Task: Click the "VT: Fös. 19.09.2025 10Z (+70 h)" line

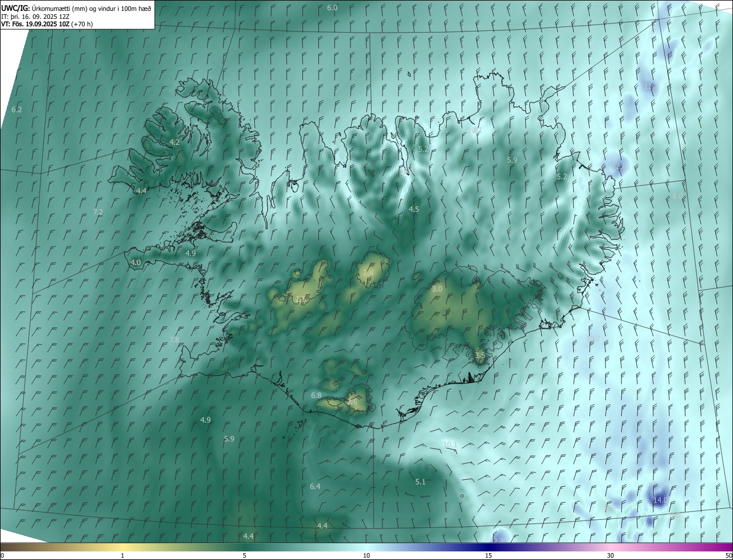Action: coord(47,24)
